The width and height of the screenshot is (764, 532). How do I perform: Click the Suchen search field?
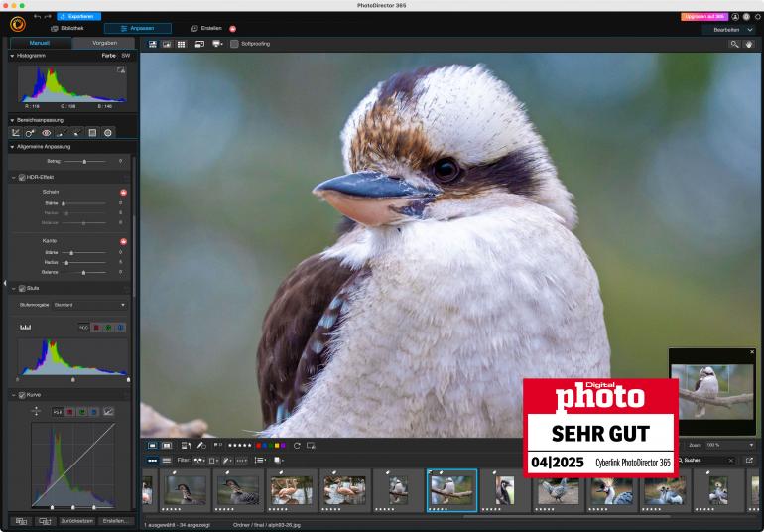tap(705, 460)
